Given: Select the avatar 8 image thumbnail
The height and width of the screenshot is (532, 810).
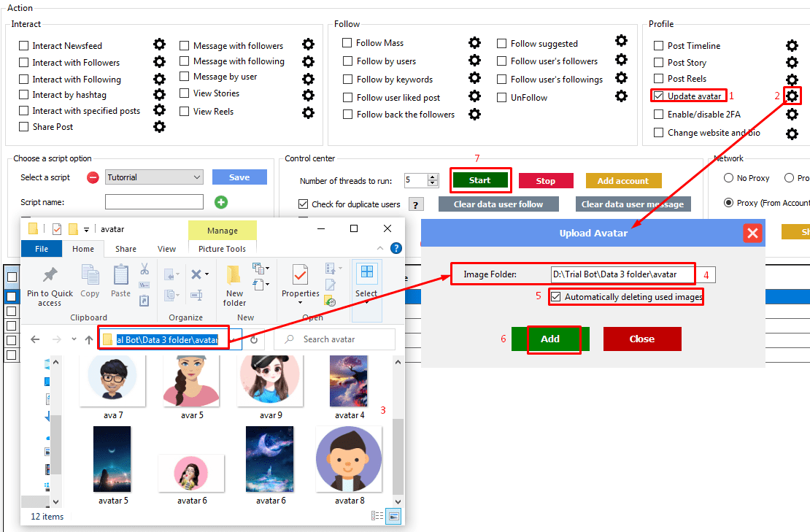Looking at the screenshot, I should pos(349,460).
